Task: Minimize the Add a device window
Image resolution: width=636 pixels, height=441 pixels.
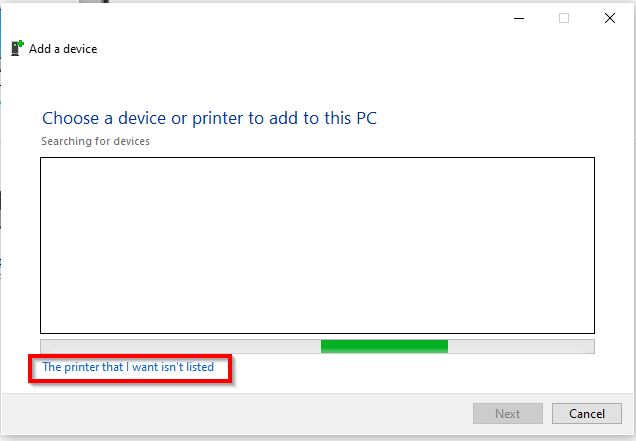Action: click(519, 17)
